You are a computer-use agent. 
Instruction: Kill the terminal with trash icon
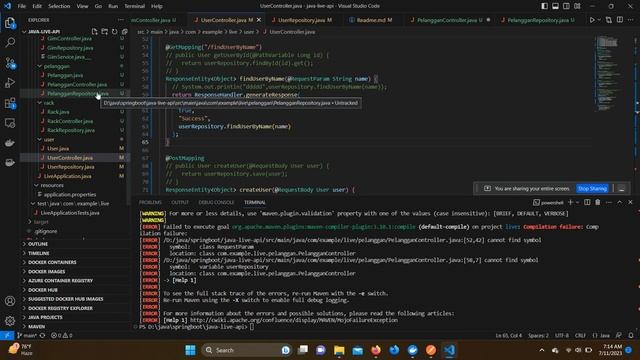click(x=598, y=202)
